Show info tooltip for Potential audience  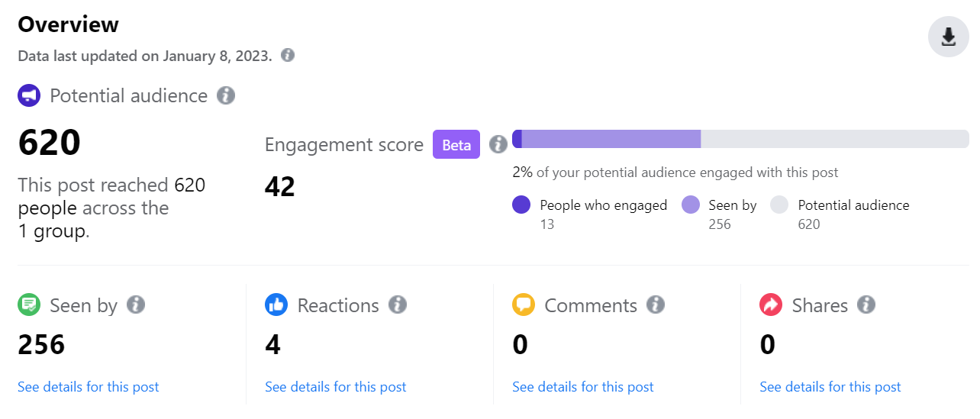[226, 95]
